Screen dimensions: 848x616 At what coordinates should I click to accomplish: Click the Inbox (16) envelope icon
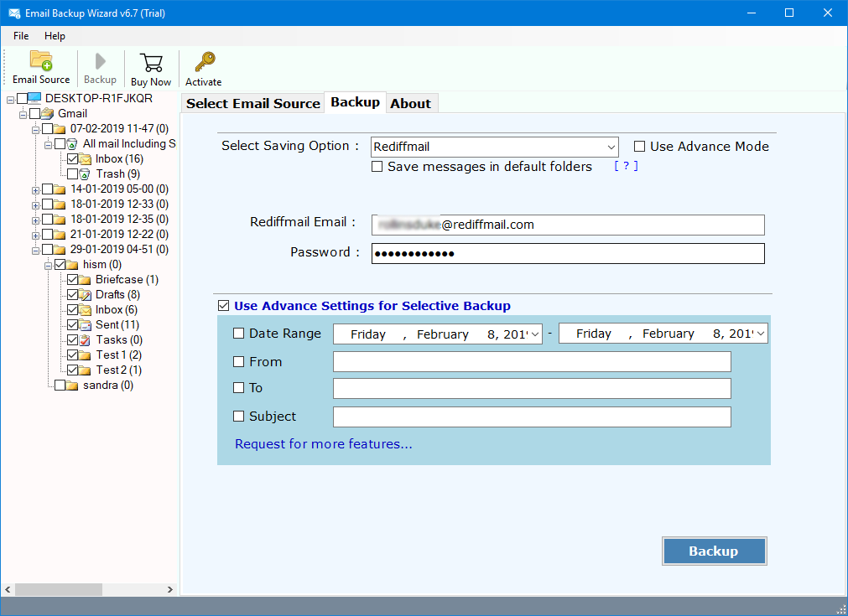(86, 159)
